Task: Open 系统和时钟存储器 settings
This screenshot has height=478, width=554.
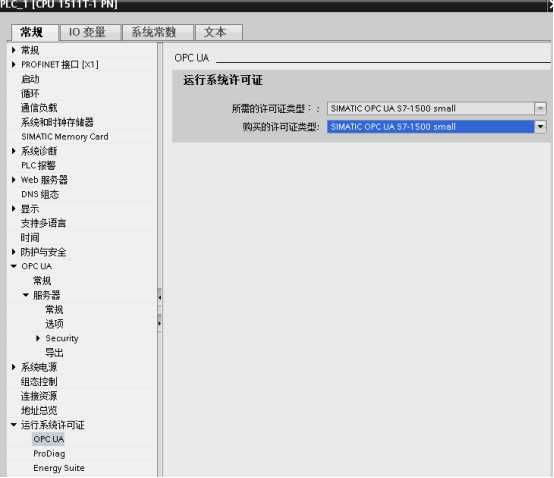Action: [x=57, y=122]
